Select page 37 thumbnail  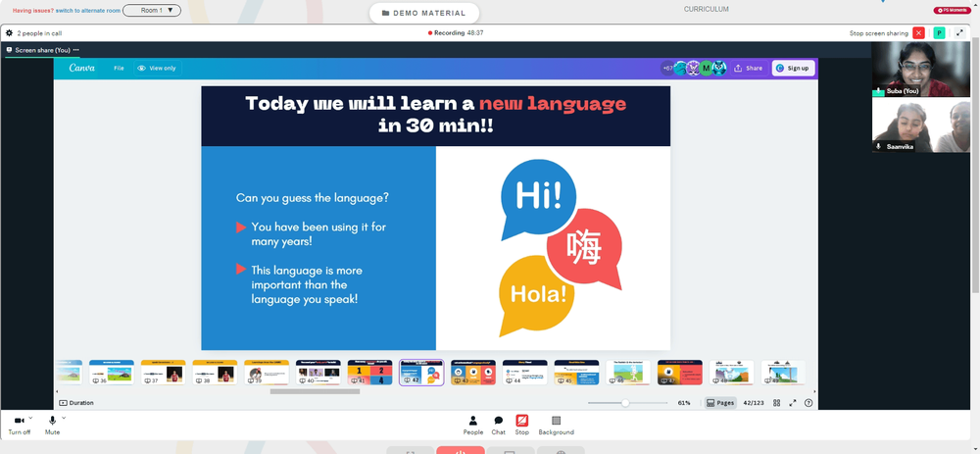click(x=163, y=372)
